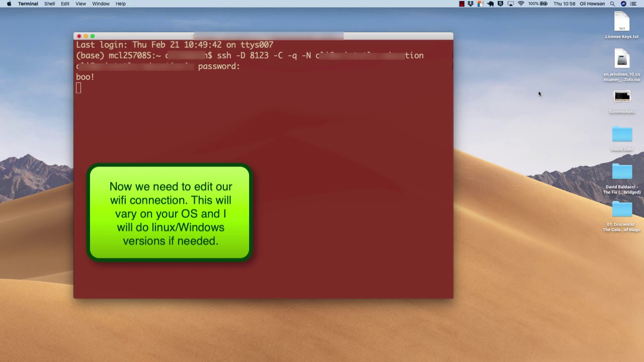This screenshot has width=644, height=362.
Task: Select the en_windows_10 ISO desktop file
Action: pyautogui.click(x=622, y=65)
